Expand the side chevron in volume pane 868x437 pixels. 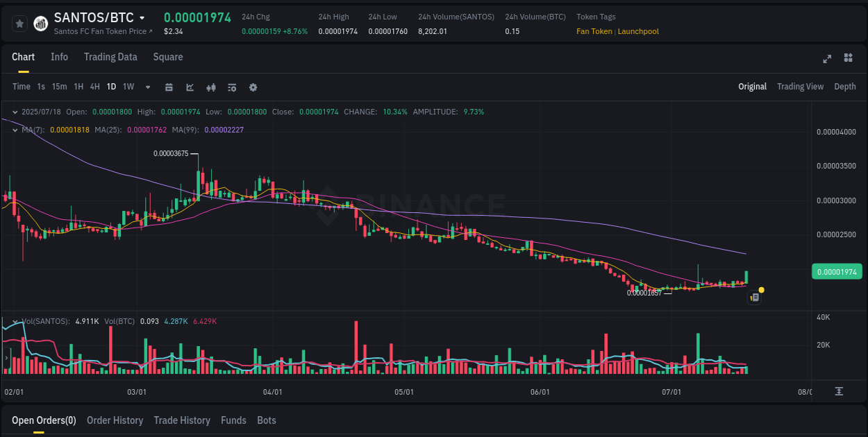tap(6, 358)
